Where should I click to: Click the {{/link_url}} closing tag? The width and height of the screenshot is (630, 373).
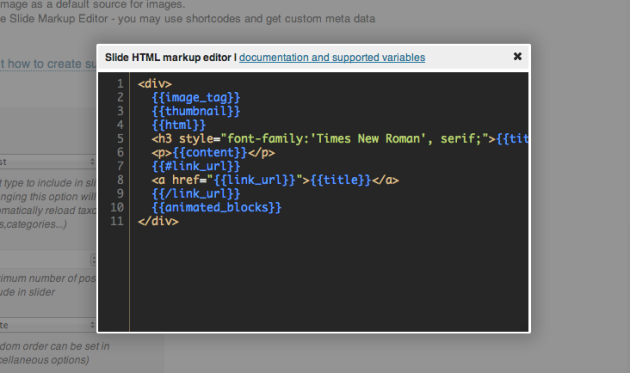[x=196, y=194]
